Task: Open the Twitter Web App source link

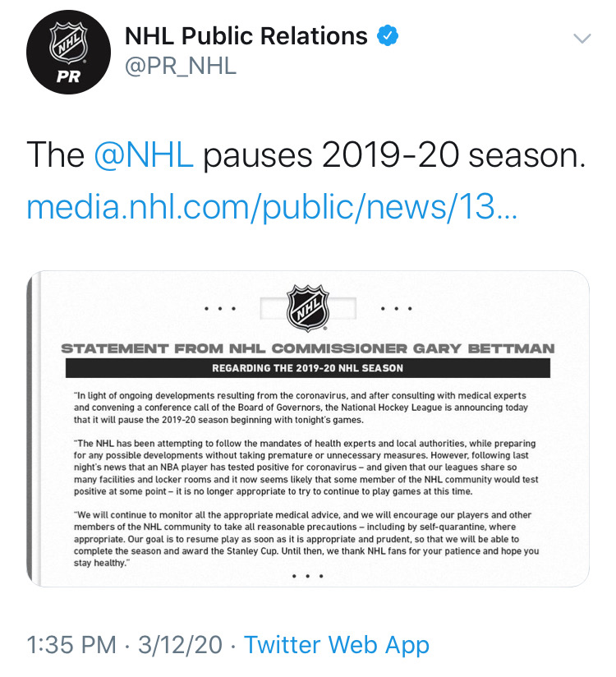Action: pos(337,645)
